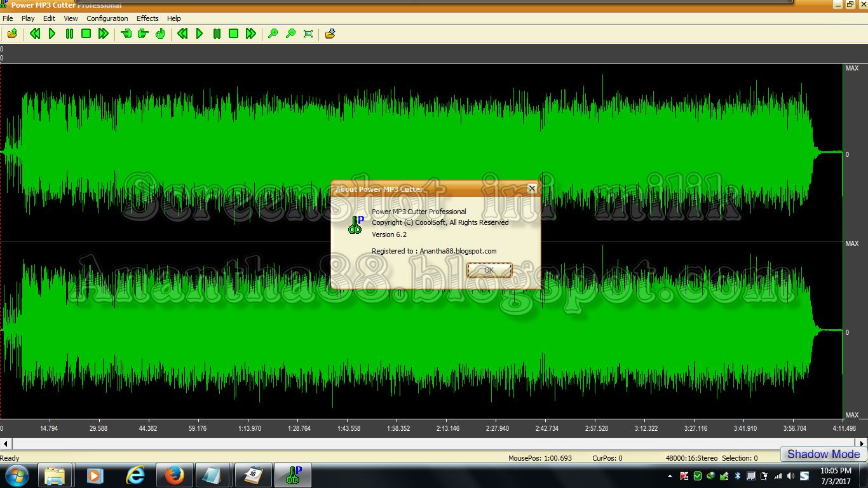Open the Configuration menu
This screenshot has width=868, height=488.
(x=107, y=18)
